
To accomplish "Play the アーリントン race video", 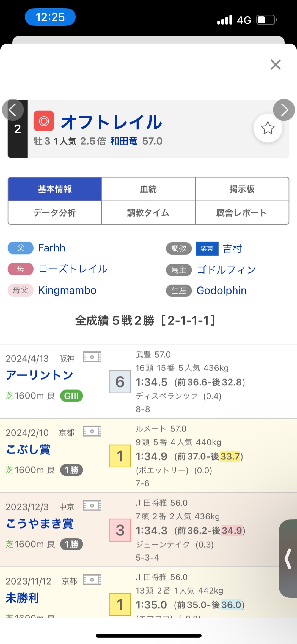I will (x=92, y=357).
